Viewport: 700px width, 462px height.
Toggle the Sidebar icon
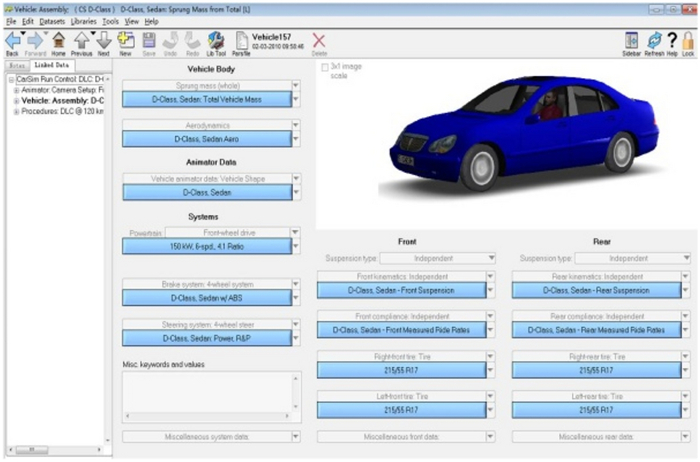point(631,41)
